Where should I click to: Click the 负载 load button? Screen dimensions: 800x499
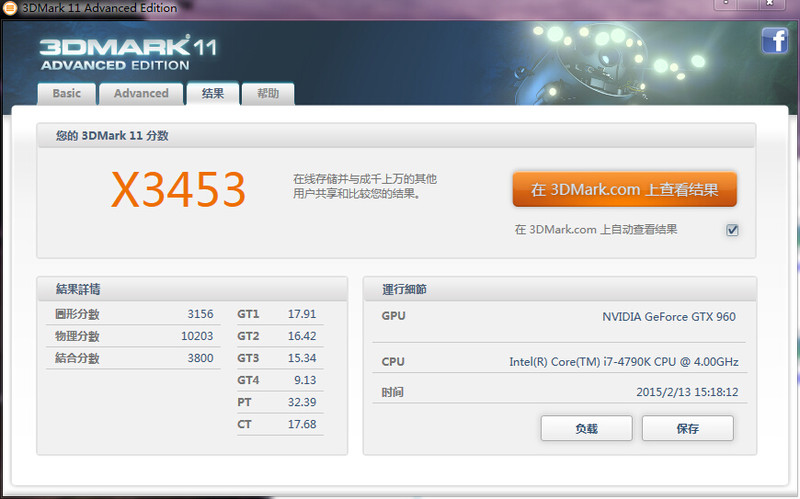coord(586,428)
